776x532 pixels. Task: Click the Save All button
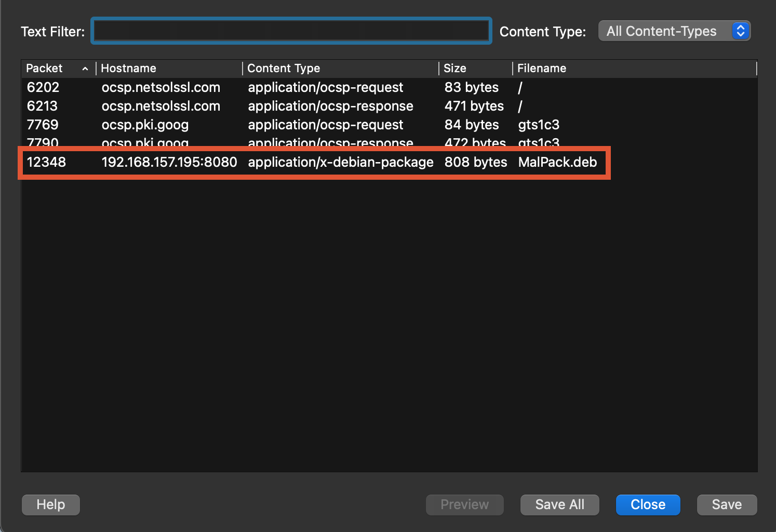560,504
